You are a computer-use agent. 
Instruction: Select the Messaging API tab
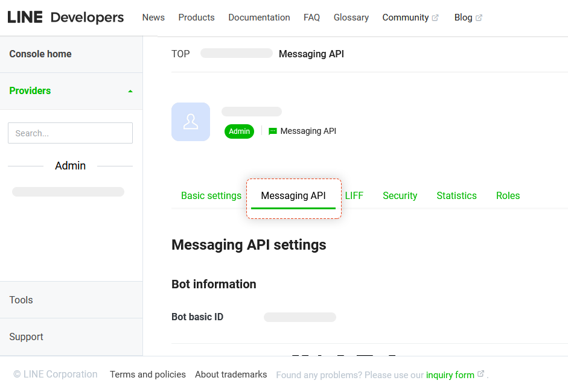tap(293, 196)
